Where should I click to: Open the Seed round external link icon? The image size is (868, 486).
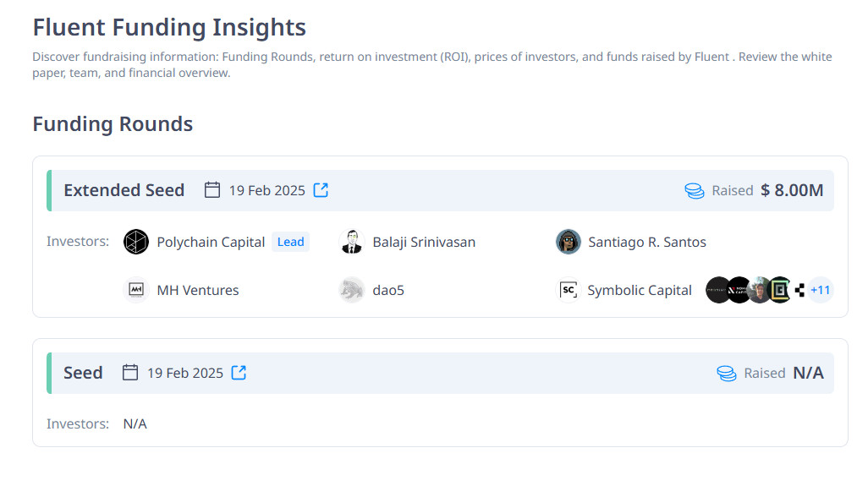point(239,373)
